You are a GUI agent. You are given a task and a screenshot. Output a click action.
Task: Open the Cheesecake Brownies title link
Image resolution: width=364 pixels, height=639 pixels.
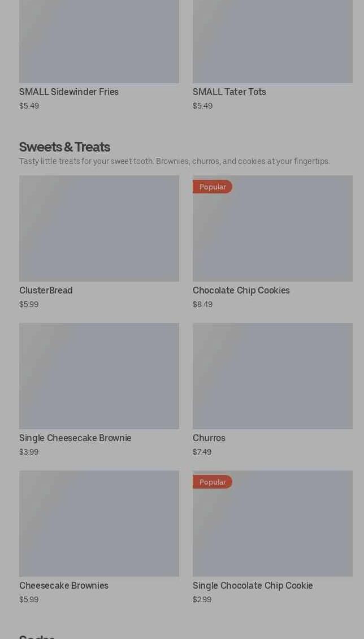pyautogui.click(x=64, y=586)
